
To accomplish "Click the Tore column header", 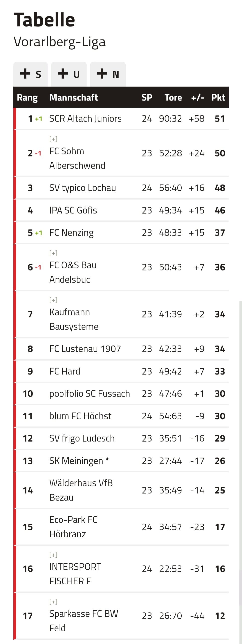I will [173, 97].
